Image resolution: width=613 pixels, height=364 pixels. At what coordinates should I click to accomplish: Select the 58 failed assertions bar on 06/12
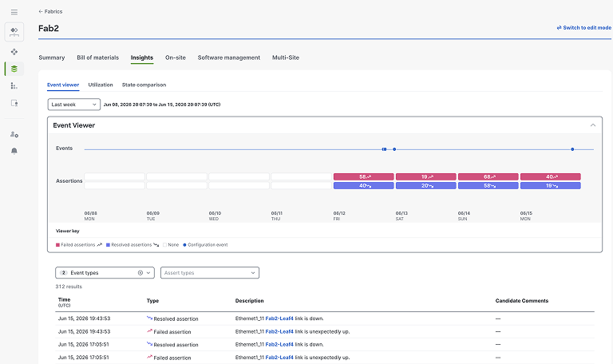(x=364, y=176)
